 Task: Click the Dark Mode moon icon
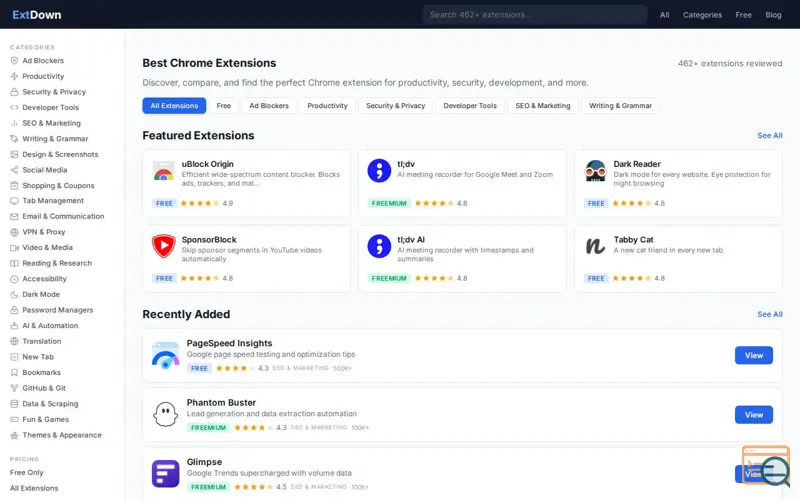[x=14, y=294]
